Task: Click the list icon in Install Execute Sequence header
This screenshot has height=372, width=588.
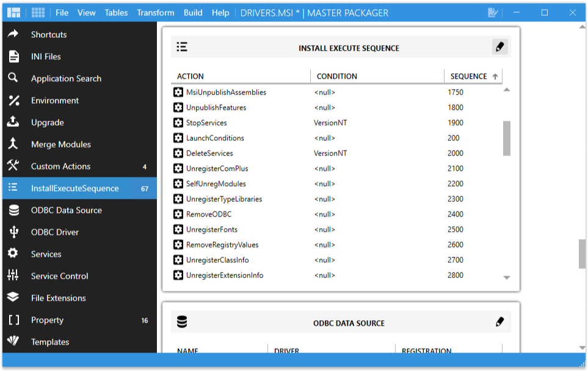Action: pos(182,47)
